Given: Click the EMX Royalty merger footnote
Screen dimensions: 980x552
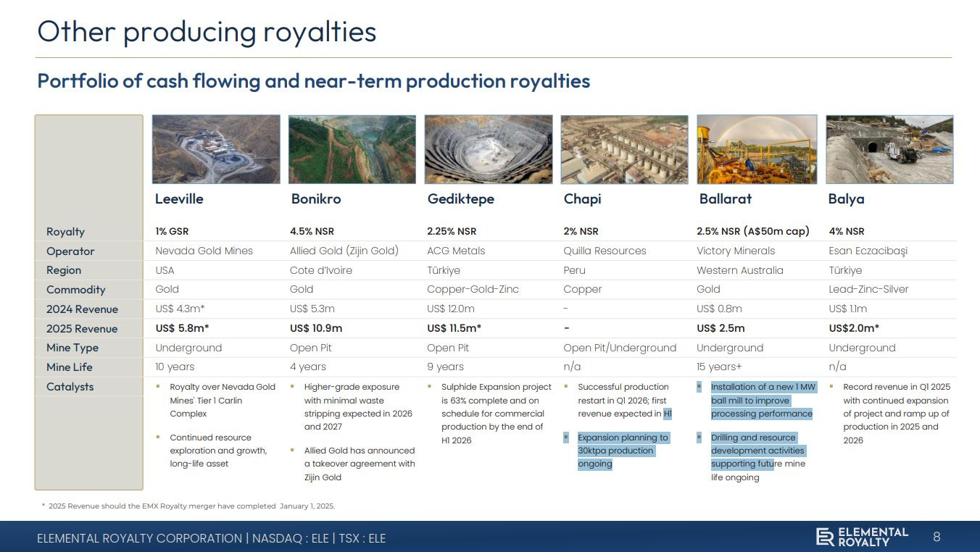Looking at the screenshot, I should pyautogui.click(x=188, y=506).
